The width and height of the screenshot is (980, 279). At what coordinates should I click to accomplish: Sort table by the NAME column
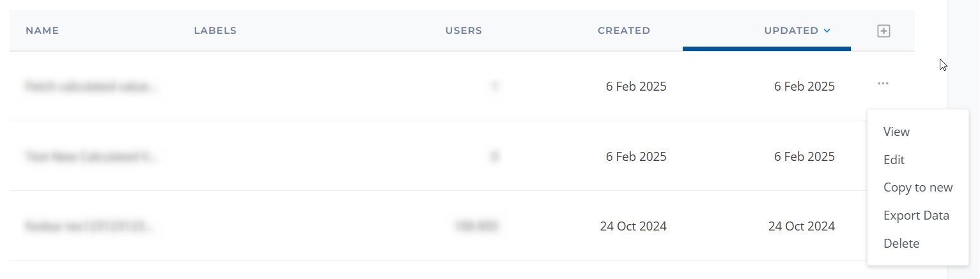tap(42, 31)
